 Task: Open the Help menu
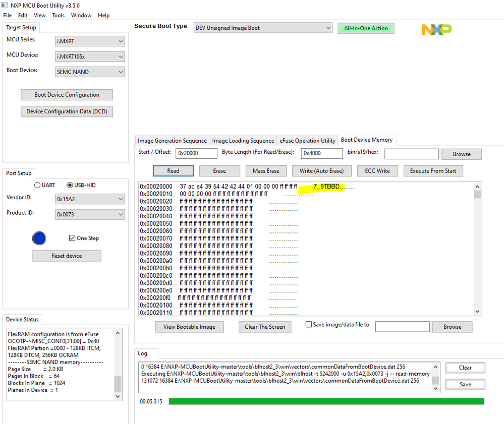coord(104,16)
